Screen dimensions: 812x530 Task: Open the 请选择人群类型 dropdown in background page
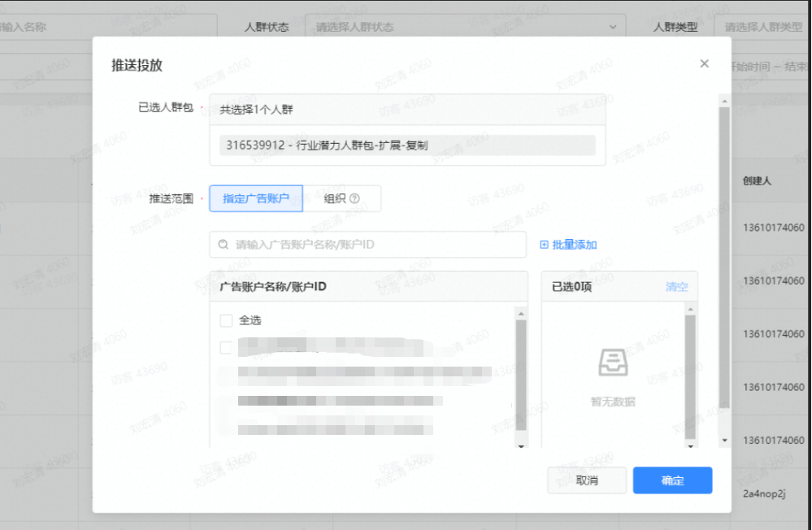762,27
